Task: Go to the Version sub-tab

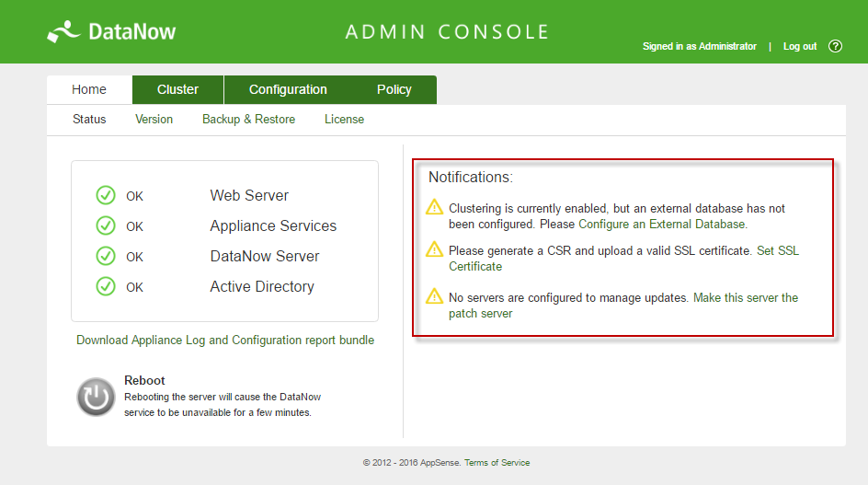Action: [154, 120]
